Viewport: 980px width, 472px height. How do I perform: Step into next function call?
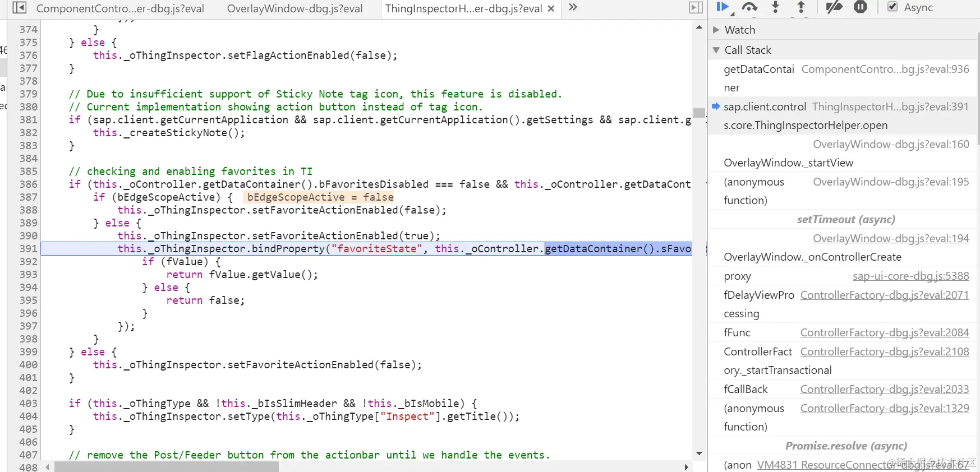pos(775,7)
